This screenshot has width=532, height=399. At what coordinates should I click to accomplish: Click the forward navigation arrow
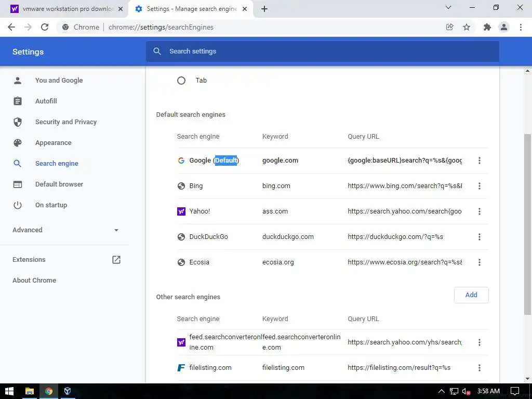pyautogui.click(x=28, y=27)
